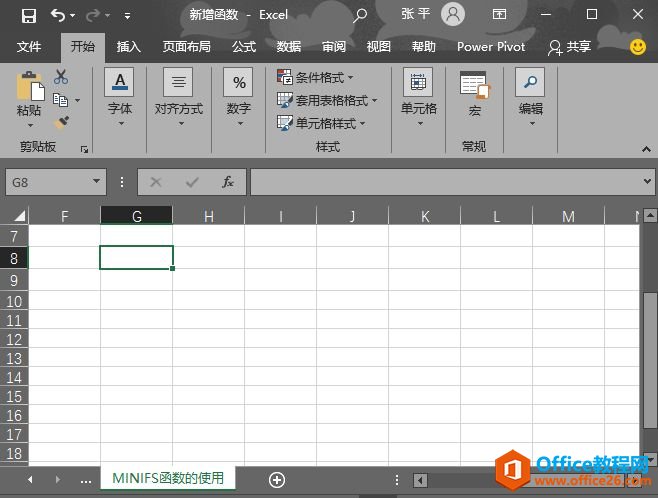Select row 7 header

pos(14,236)
